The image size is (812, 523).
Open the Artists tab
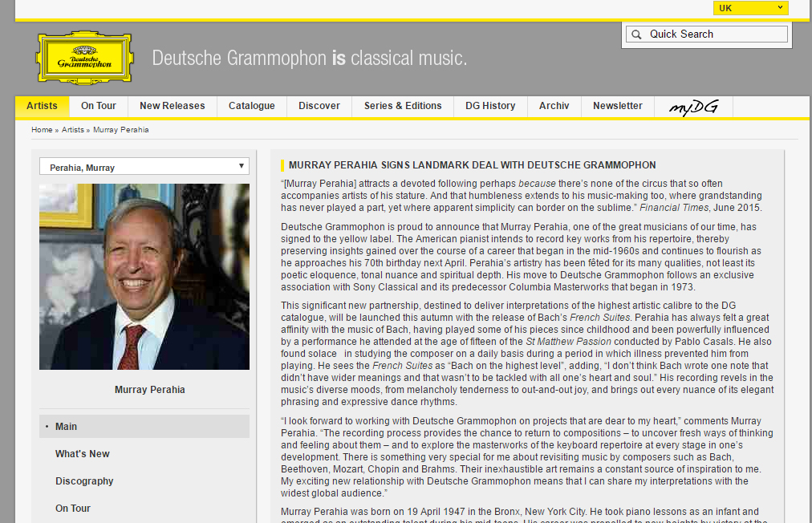[x=42, y=106]
